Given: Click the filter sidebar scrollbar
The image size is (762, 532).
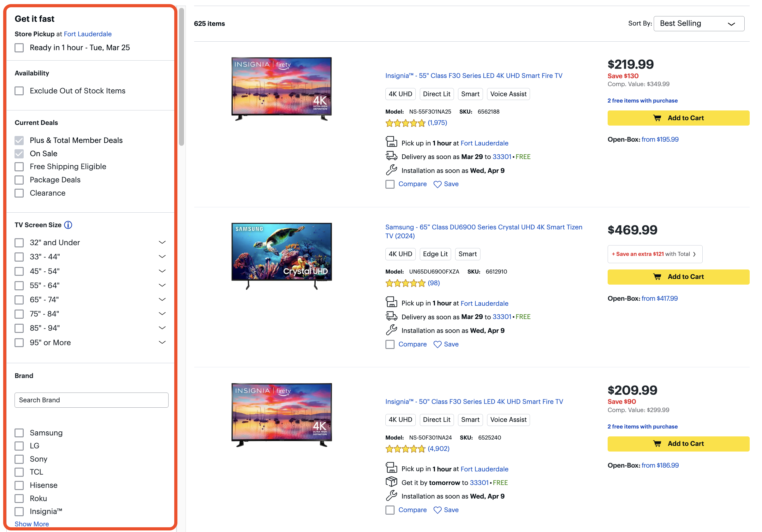Looking at the screenshot, I should point(181,77).
